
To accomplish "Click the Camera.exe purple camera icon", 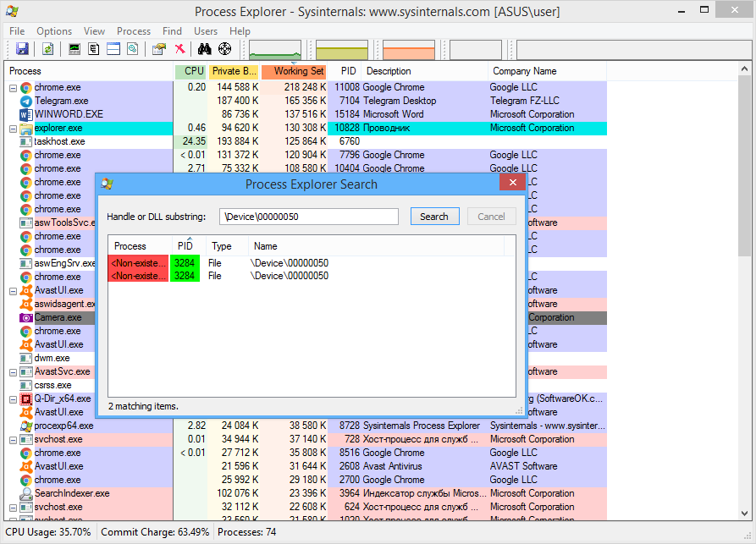I will click(x=26, y=317).
